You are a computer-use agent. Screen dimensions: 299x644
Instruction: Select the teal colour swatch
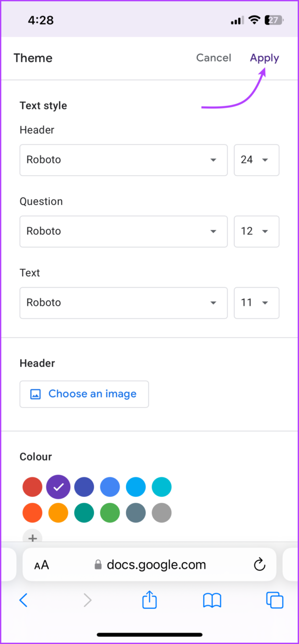click(162, 487)
